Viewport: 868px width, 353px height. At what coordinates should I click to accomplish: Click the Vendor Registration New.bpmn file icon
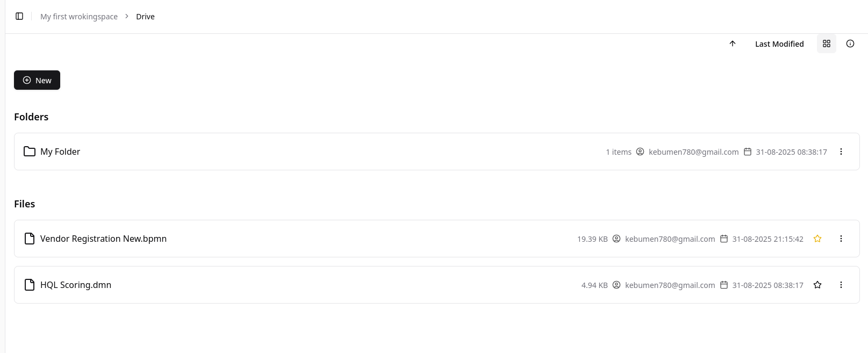pos(30,239)
